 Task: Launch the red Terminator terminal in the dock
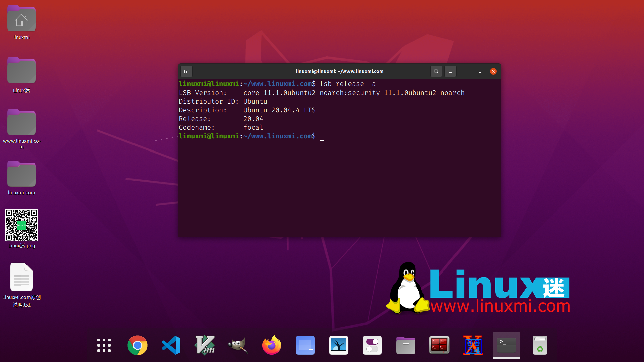click(439, 345)
